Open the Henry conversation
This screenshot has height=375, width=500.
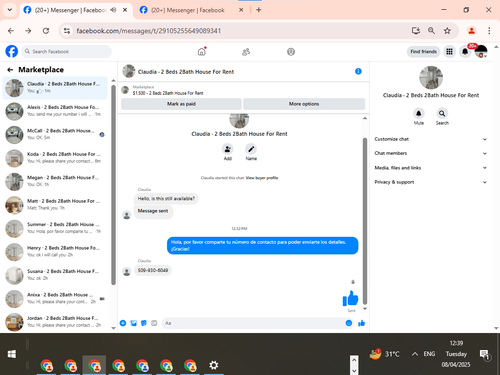(x=55, y=252)
